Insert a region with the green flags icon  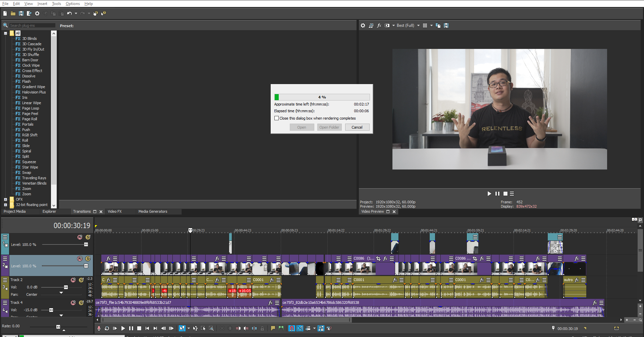point(281,328)
